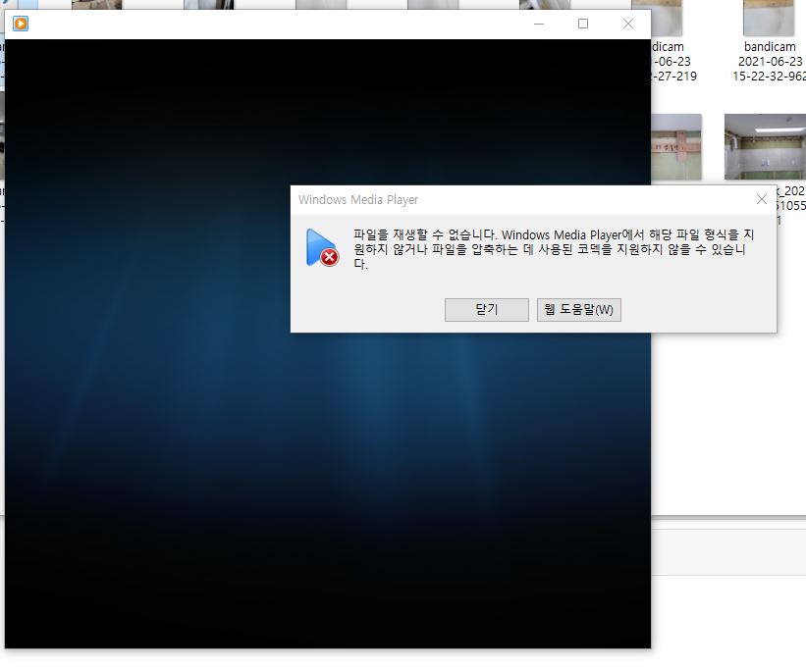This screenshot has height=672, width=806.
Task: Select the bandicam 15-22-32 video thumbnail
Action: [769, 18]
